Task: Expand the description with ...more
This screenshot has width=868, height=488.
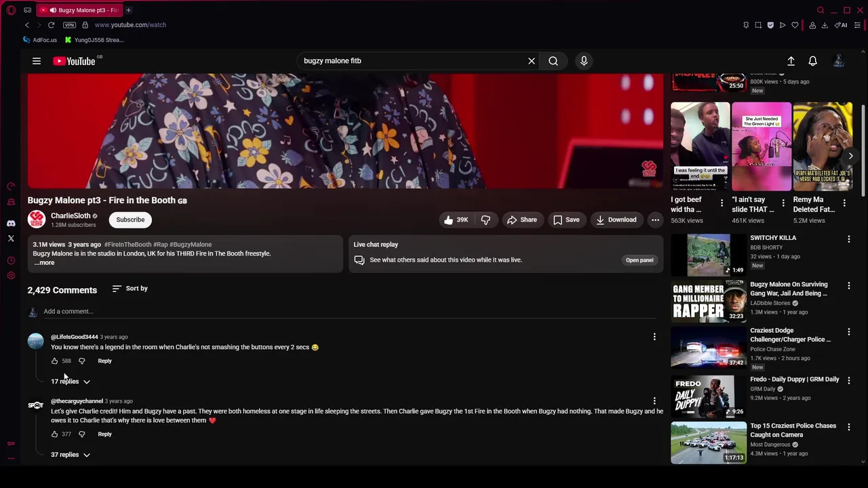Action: [x=44, y=263]
